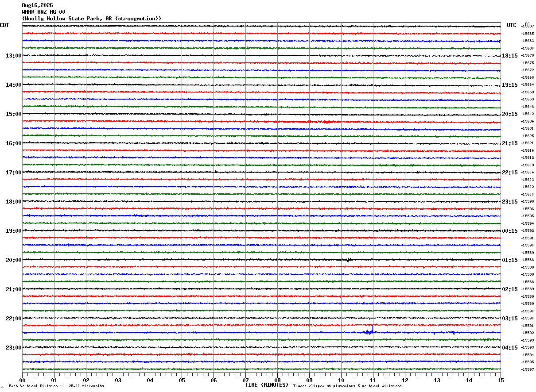The height and width of the screenshot is (392, 536).
Task: Click the 21:15 UTC time label
Action: point(509,143)
